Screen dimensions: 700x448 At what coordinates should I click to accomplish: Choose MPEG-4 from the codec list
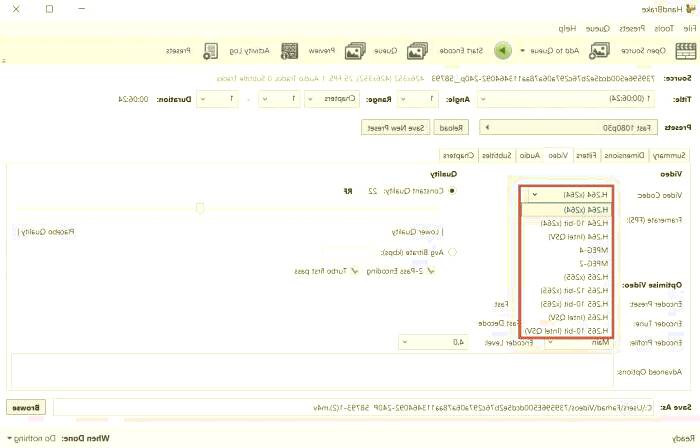(567, 250)
